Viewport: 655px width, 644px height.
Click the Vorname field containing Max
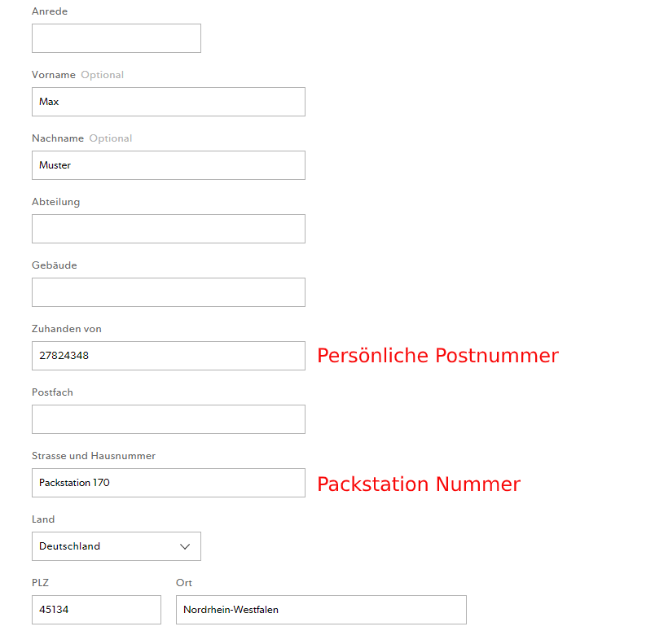168,102
